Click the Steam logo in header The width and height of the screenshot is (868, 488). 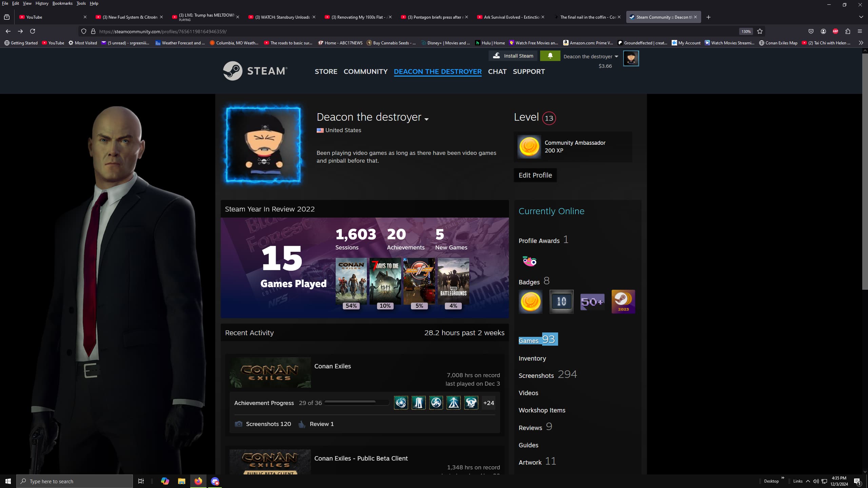point(255,71)
